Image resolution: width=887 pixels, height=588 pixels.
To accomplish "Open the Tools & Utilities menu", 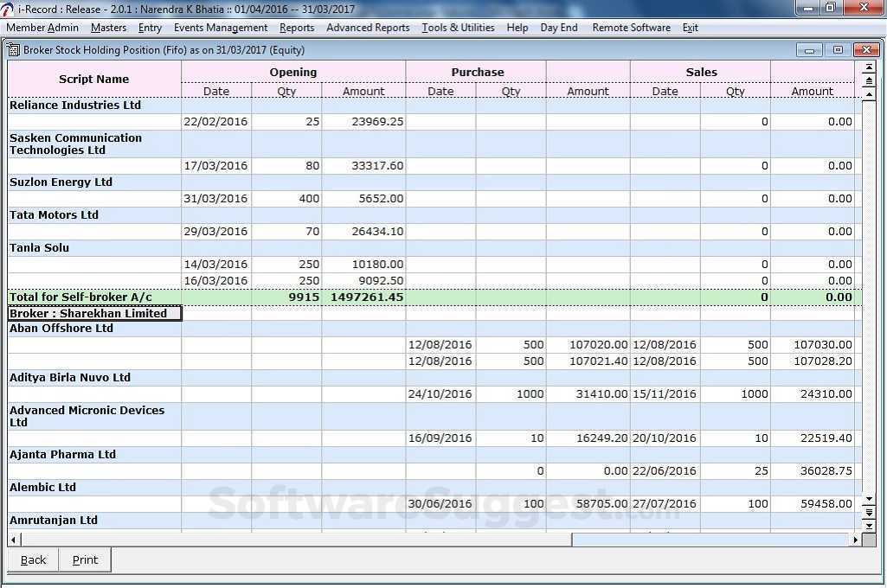I will (458, 28).
